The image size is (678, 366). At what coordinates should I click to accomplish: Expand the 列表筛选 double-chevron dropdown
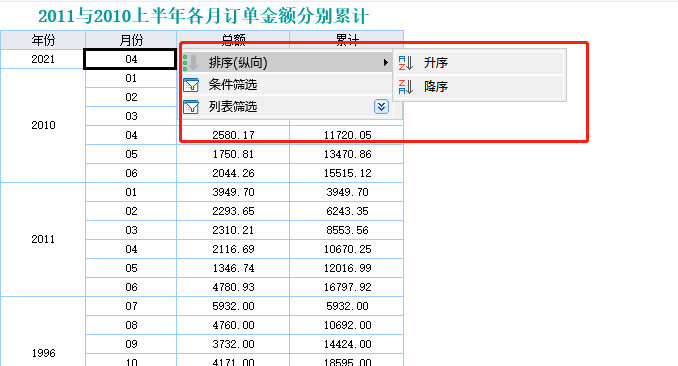tap(381, 106)
